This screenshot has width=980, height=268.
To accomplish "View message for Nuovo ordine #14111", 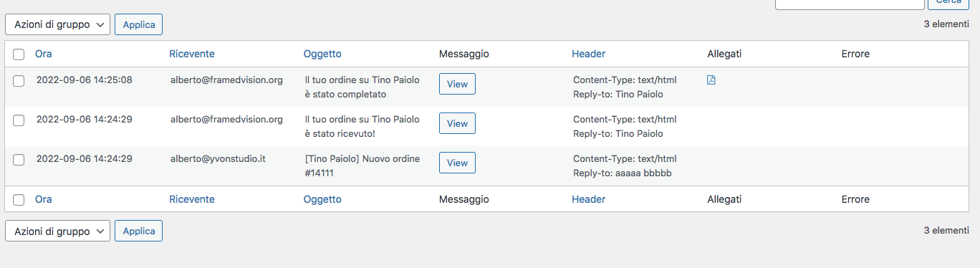I will coord(457,163).
